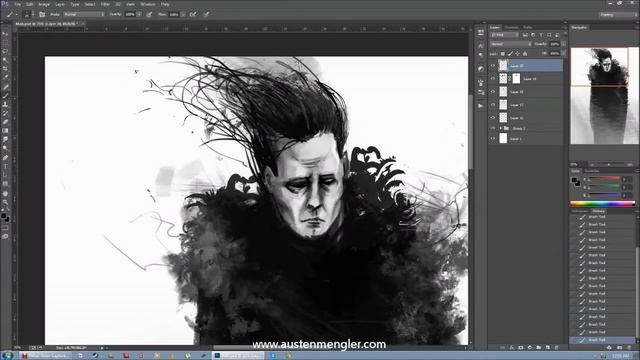Open the workspace switcher dropdown

pos(618,15)
